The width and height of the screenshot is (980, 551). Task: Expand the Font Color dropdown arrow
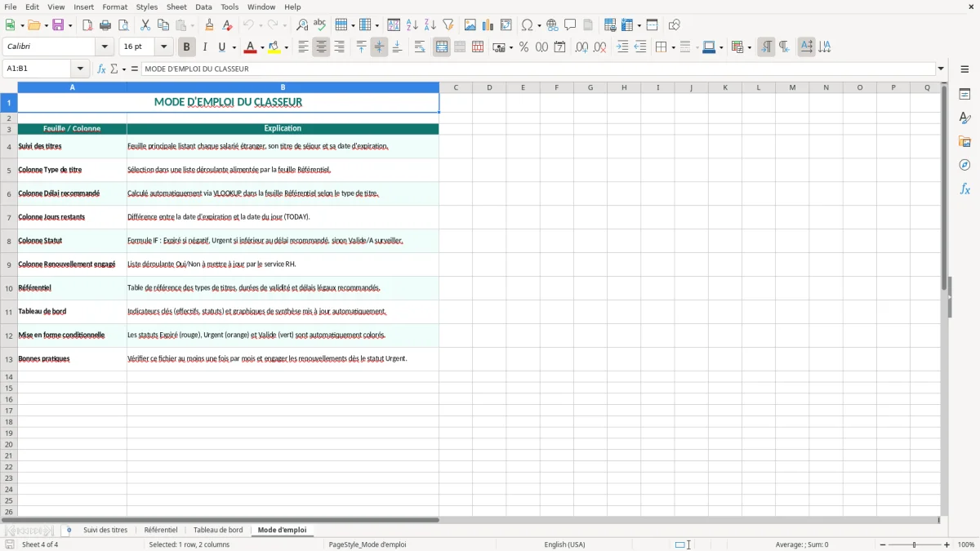262,48
